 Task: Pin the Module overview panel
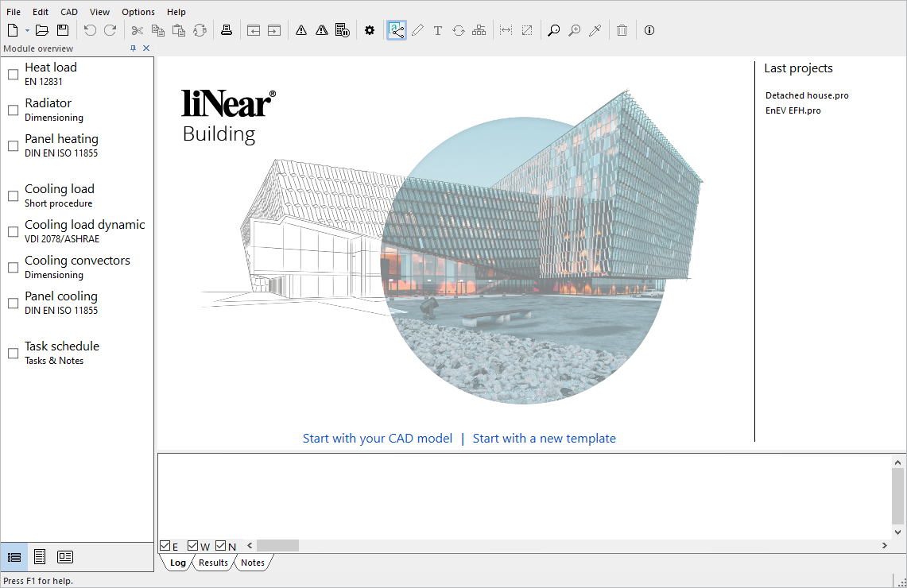[x=133, y=48]
